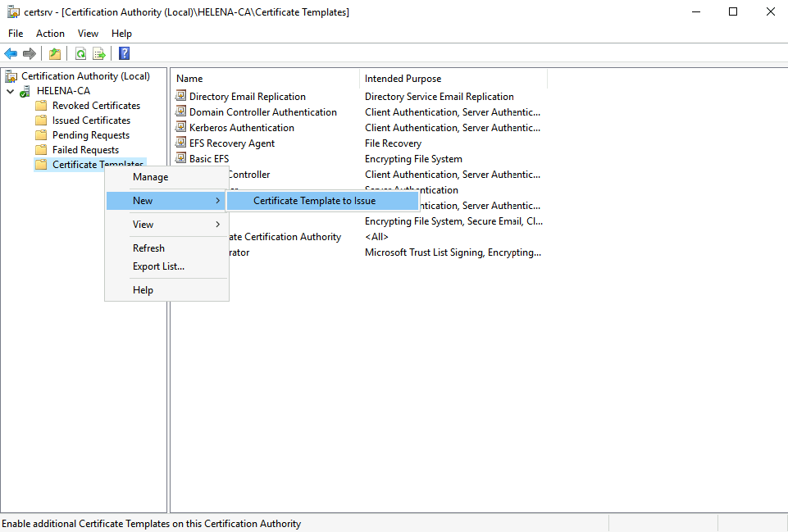
Task: Select the Revoked Certificates folder
Action: pos(96,106)
